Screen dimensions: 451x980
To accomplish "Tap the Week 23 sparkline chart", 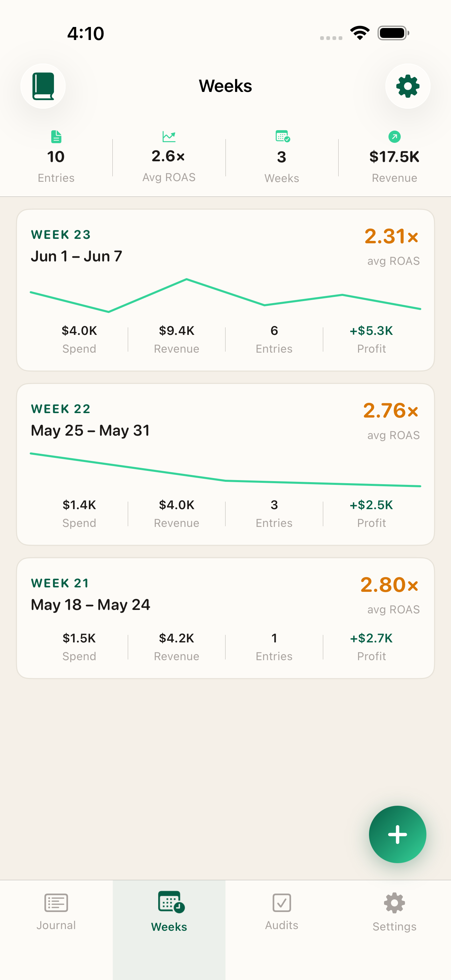I will pos(225,296).
